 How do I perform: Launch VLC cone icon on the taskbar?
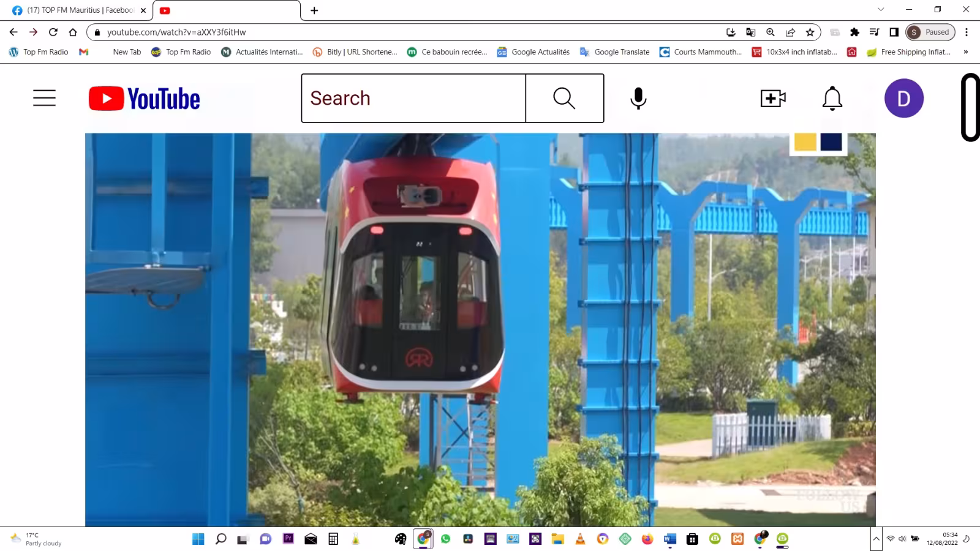[x=580, y=539]
